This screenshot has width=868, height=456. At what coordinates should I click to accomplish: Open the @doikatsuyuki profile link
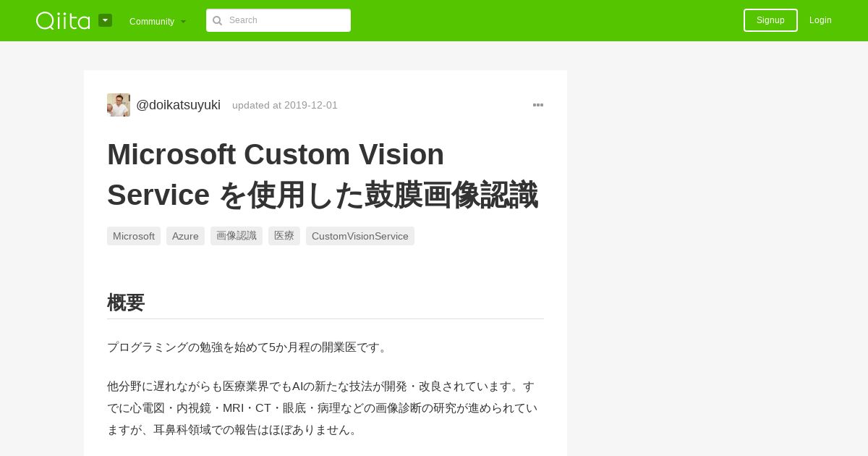(x=178, y=105)
